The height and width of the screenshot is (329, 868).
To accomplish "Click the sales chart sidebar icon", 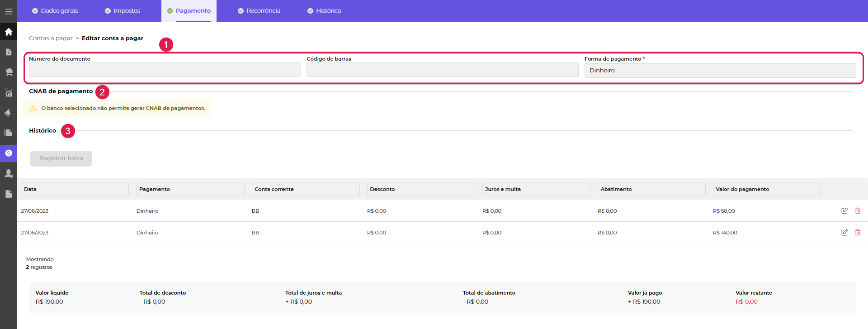I will pos(9,93).
